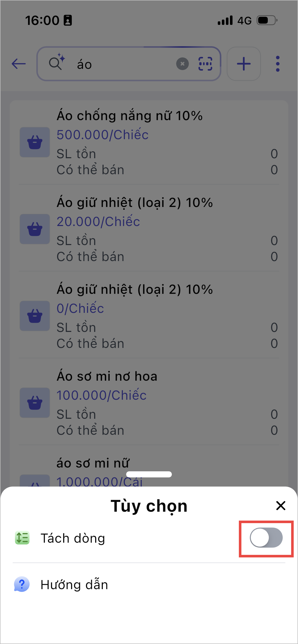
Task: Tap the Tách dòng row label
Action: coord(73,538)
